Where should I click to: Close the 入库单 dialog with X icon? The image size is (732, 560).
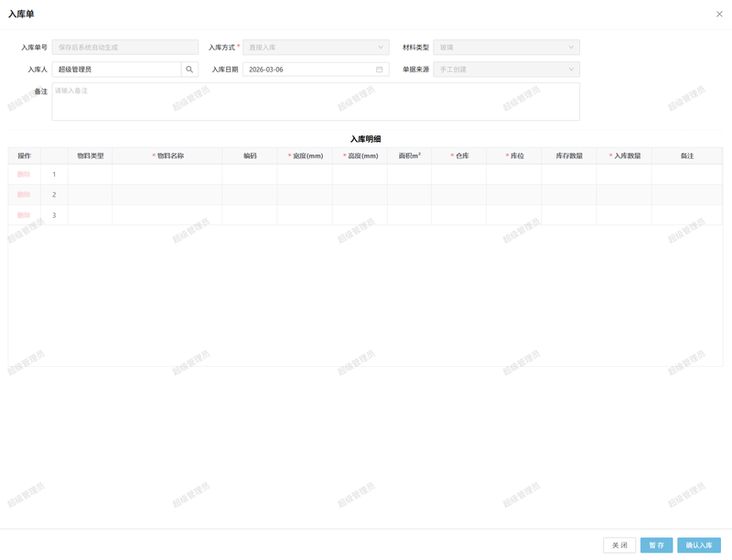(719, 14)
